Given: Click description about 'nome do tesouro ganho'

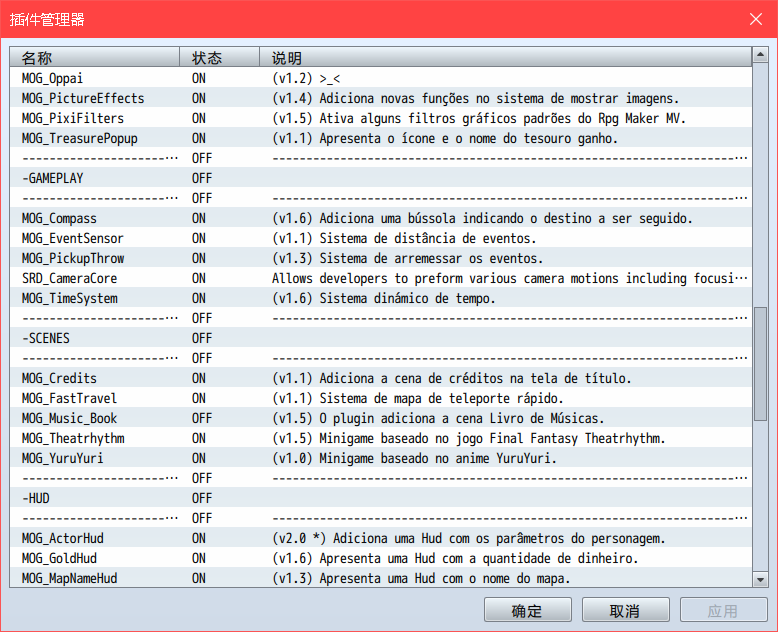Looking at the screenshot, I should point(445,138).
